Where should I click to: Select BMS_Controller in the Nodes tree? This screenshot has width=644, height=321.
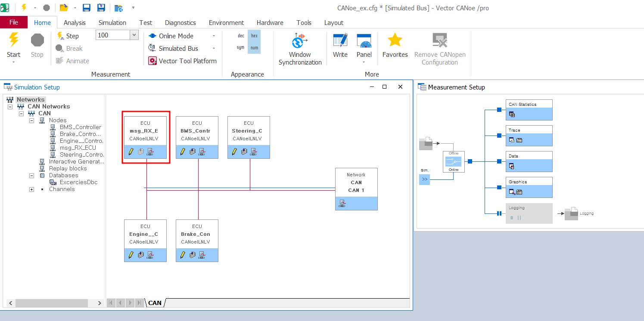pyautogui.click(x=81, y=127)
